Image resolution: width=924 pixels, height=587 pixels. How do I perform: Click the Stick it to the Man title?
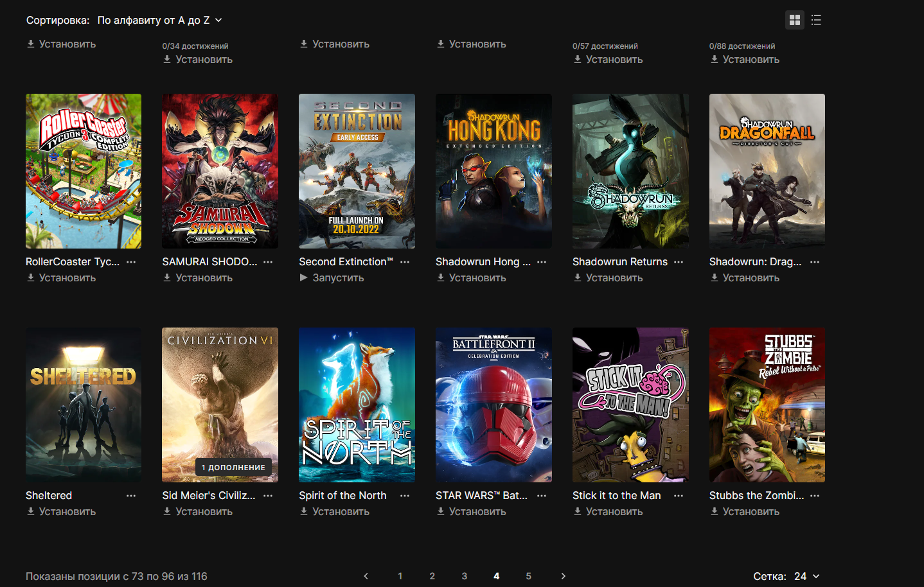(x=616, y=496)
